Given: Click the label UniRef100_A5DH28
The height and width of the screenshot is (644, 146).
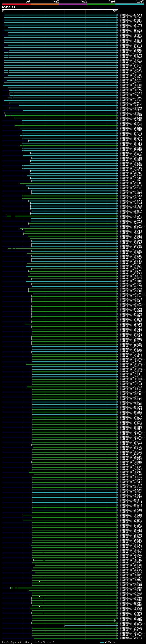Looking at the screenshot, I should click(x=131, y=608).
